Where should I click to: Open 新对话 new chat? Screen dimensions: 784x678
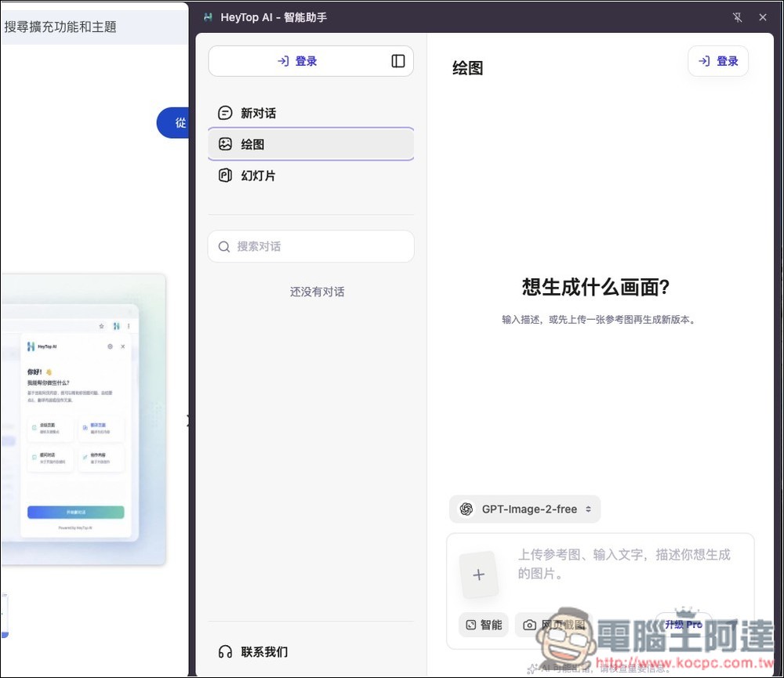pos(310,113)
